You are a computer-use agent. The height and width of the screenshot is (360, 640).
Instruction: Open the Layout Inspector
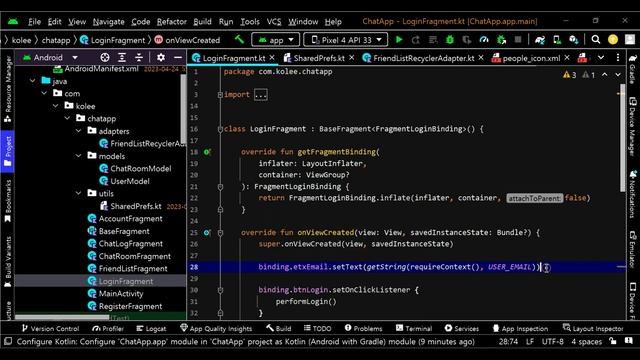pos(593,328)
